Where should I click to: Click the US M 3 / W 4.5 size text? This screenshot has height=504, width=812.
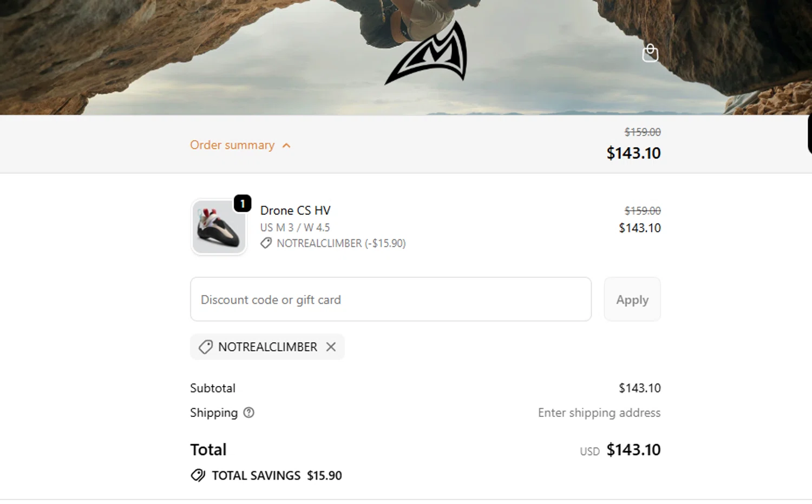pos(295,227)
